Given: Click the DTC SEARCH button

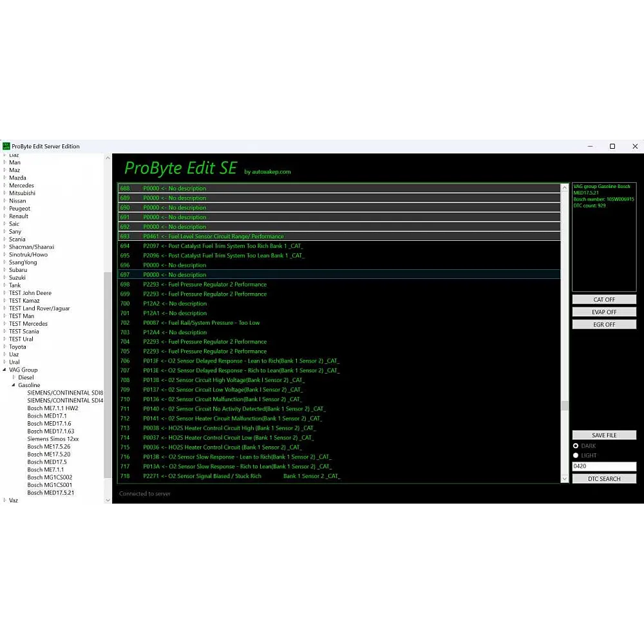Looking at the screenshot, I should (x=604, y=478).
